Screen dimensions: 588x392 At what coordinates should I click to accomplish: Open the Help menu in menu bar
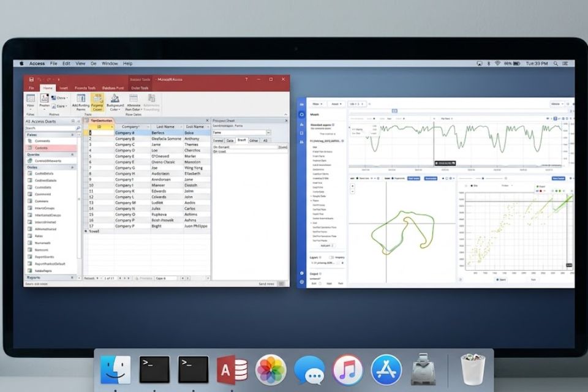click(127, 64)
